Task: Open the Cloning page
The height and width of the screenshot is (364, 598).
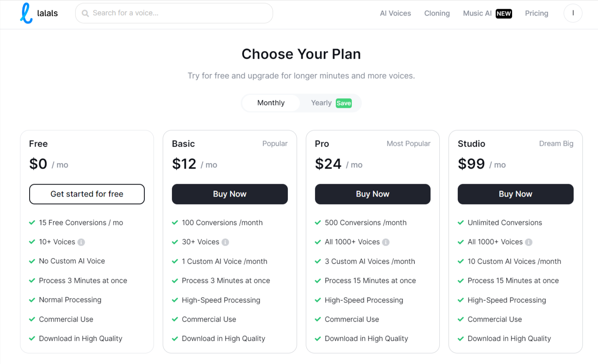Action: coord(437,13)
